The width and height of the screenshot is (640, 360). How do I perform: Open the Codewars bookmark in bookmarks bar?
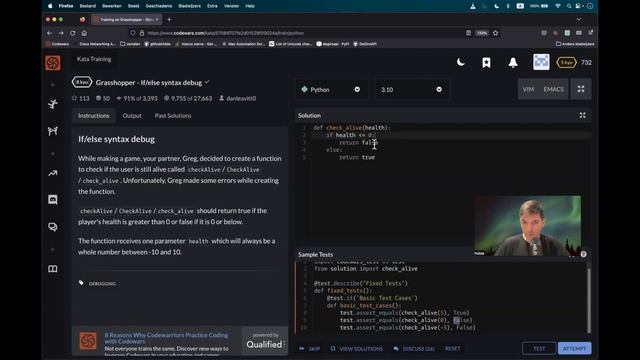(x=57, y=44)
